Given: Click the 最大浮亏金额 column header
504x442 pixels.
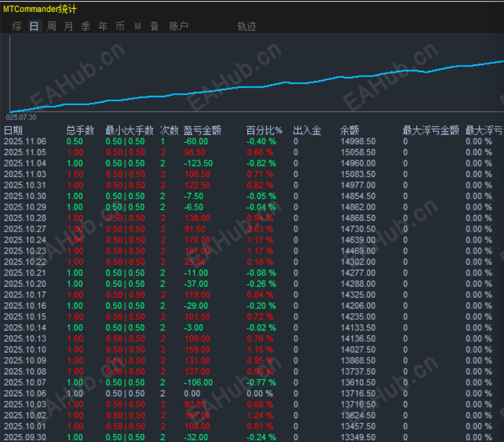Looking at the screenshot, I should coord(431,130).
